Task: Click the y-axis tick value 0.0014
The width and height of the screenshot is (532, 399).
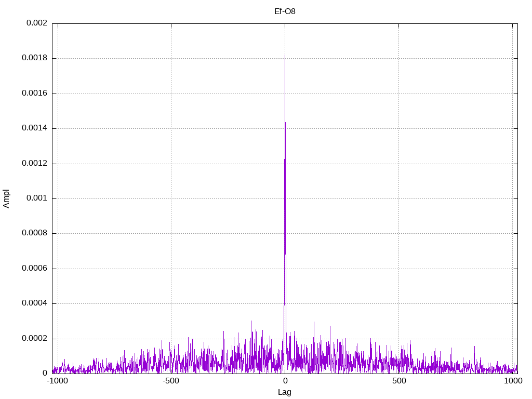Action: 34,128
